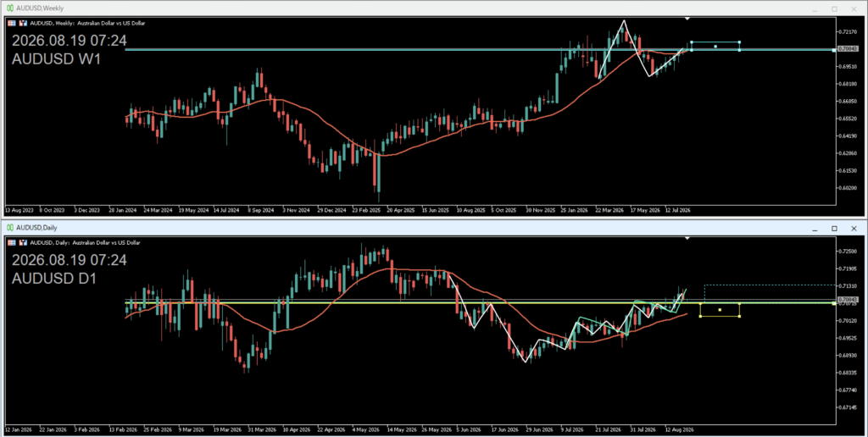Click the 0.72500 price level on Daily axis

(848, 252)
